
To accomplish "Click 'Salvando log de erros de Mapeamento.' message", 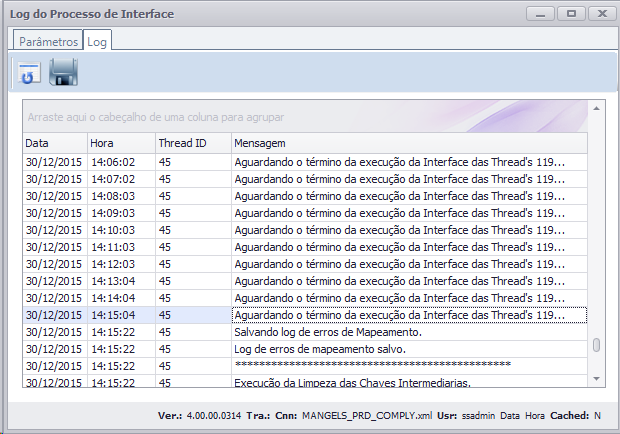I will [x=328, y=332].
